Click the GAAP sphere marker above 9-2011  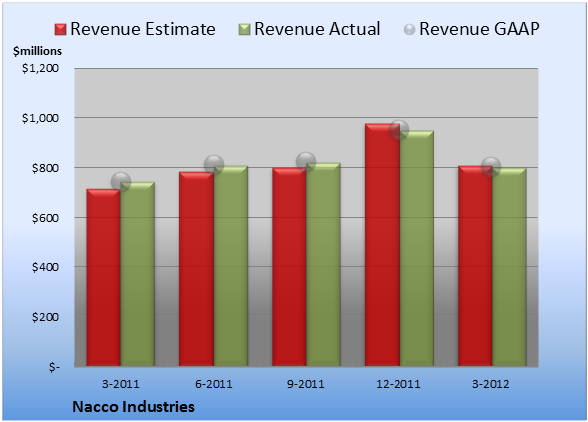(306, 162)
